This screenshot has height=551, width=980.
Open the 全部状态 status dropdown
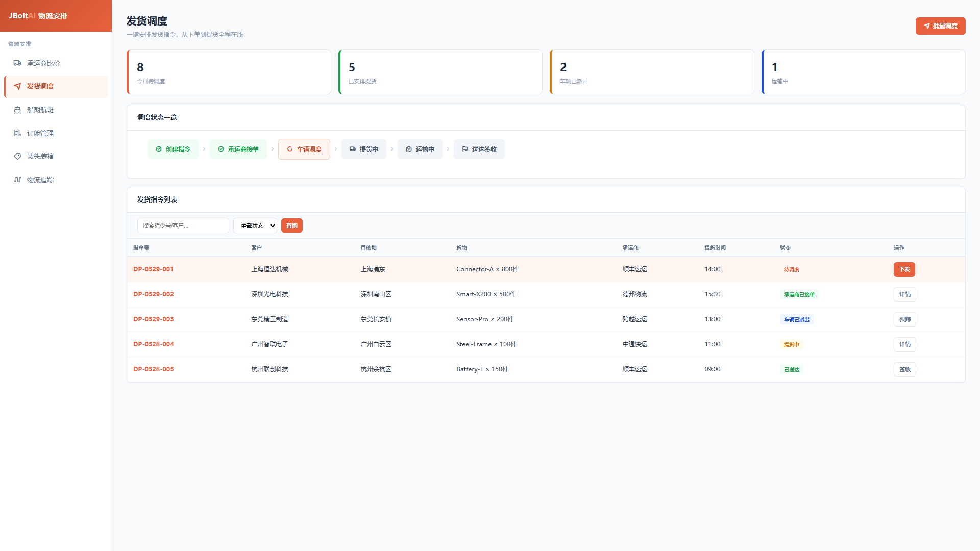tap(255, 226)
